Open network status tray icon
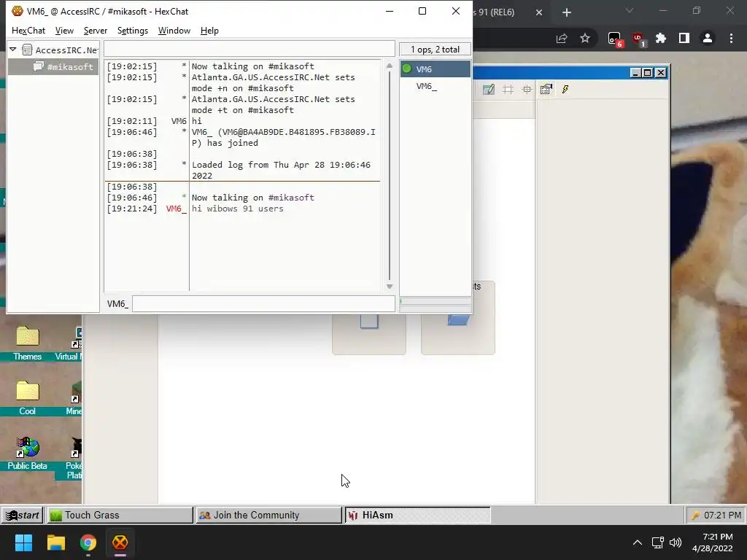The height and width of the screenshot is (560, 747). point(658,542)
